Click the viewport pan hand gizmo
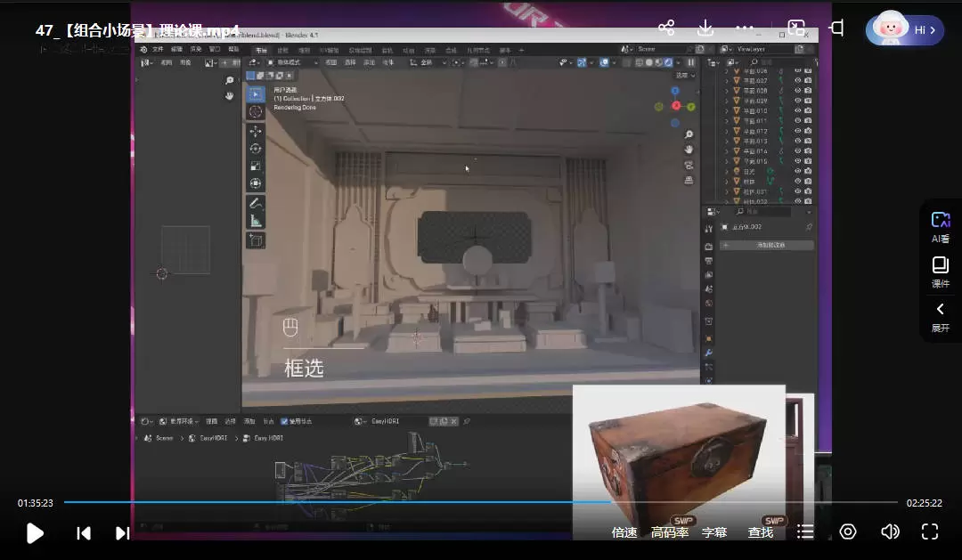The width and height of the screenshot is (962, 560). point(689,149)
